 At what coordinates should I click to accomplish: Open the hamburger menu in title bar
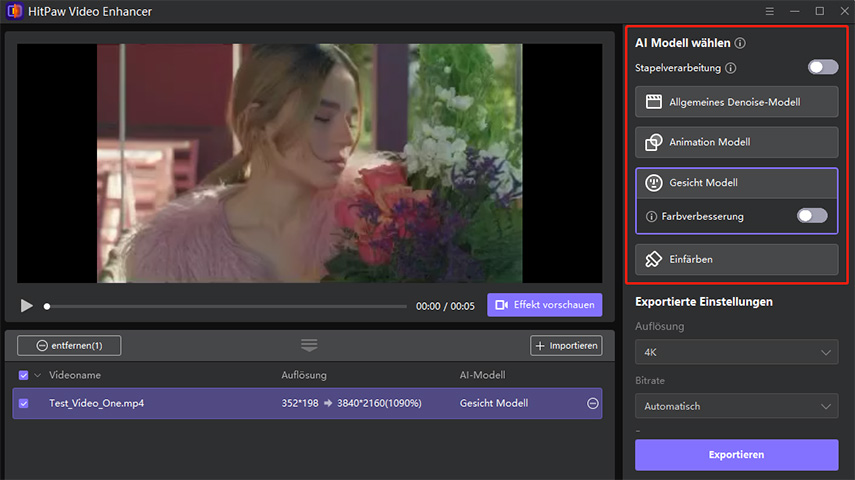(769, 11)
